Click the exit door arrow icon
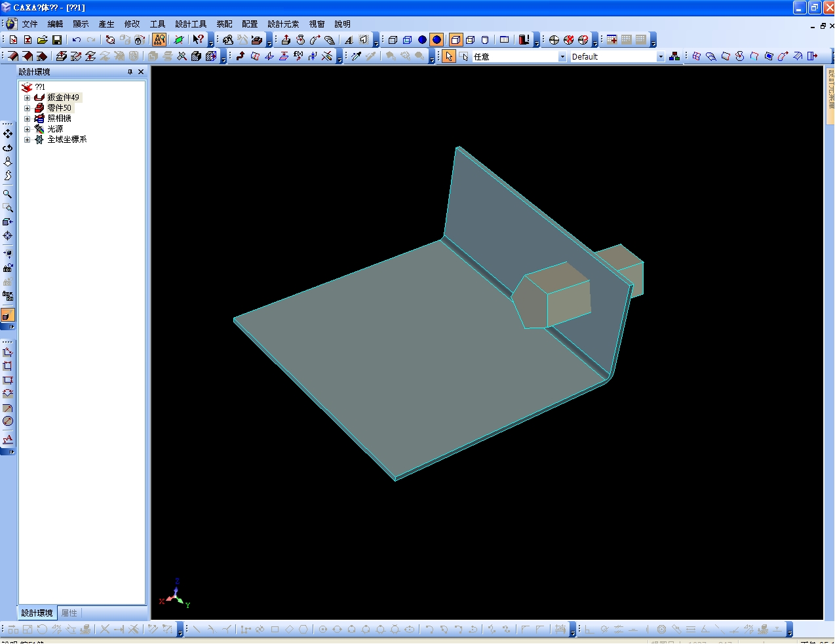 point(812,56)
